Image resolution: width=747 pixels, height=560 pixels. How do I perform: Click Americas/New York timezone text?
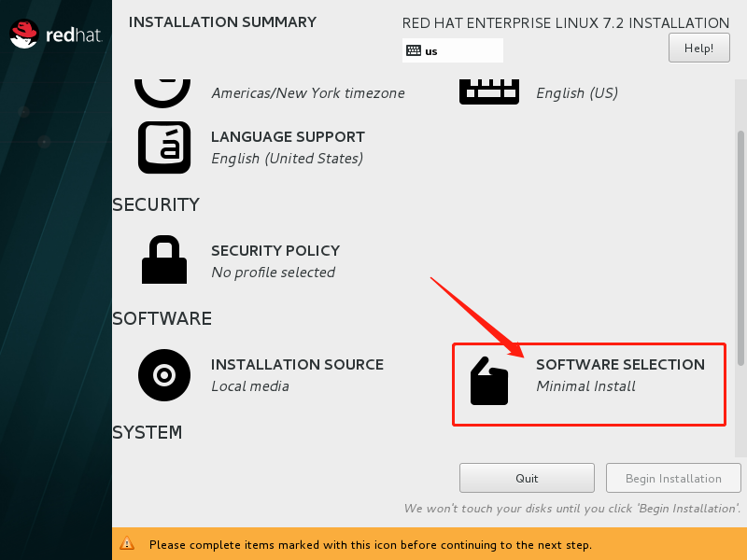(308, 93)
